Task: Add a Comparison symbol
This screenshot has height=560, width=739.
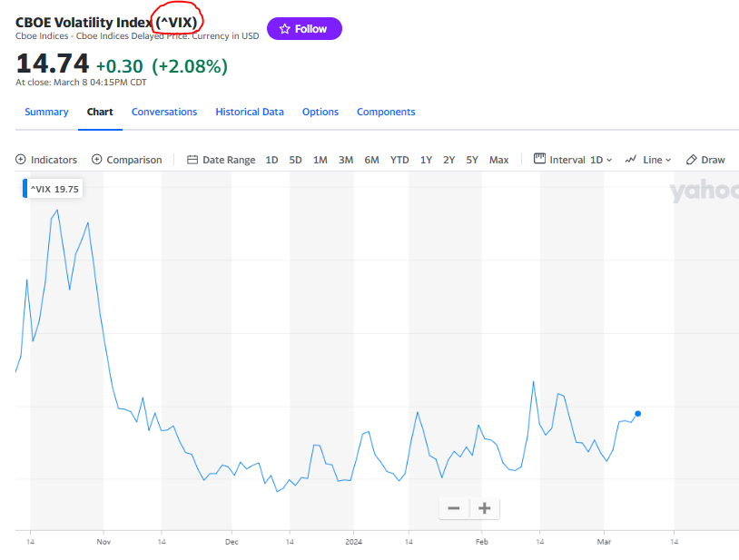Action: pos(127,160)
